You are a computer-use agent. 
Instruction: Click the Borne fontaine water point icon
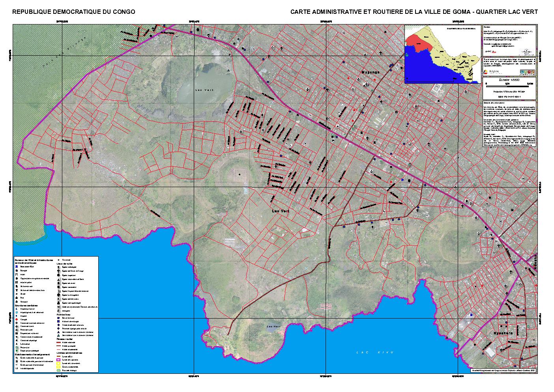click(x=58, y=318)
